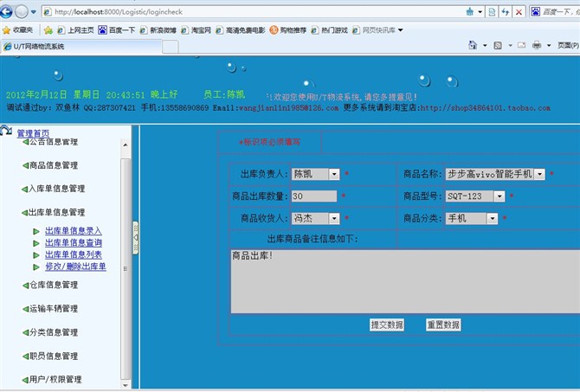The width and height of the screenshot is (580, 392).
Task: Click the arrow icon beside 出库单信息录入
Action: click(x=36, y=232)
